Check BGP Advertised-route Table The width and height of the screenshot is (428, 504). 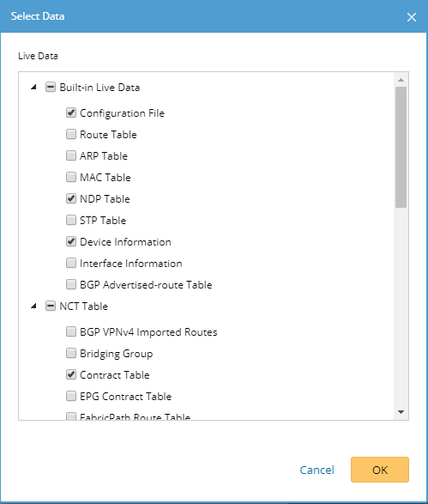coord(71,284)
